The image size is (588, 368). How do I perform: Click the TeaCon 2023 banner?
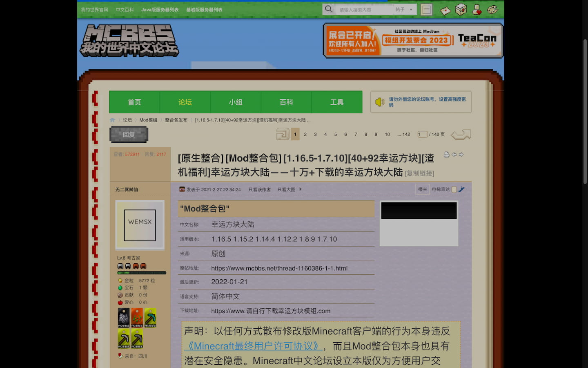click(x=413, y=40)
